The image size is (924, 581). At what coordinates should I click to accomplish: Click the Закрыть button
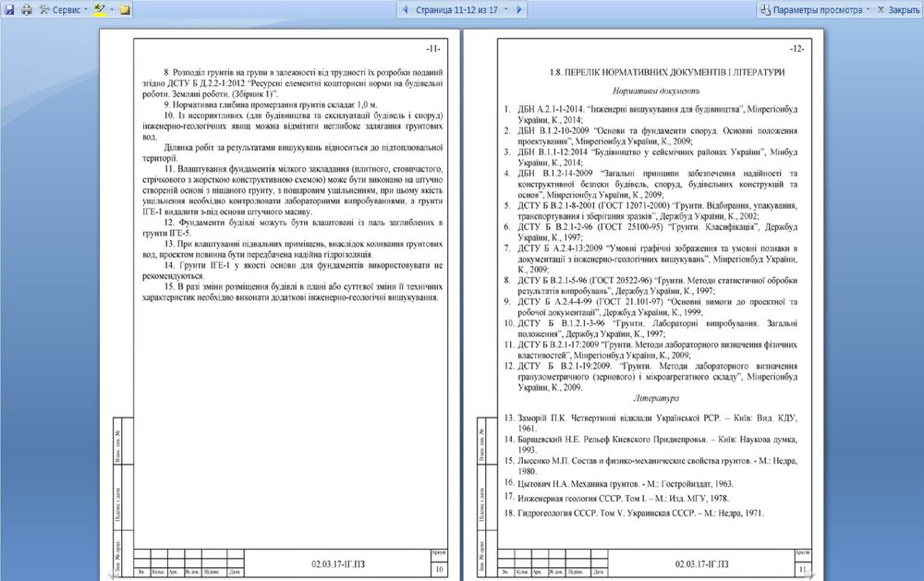[x=898, y=9]
